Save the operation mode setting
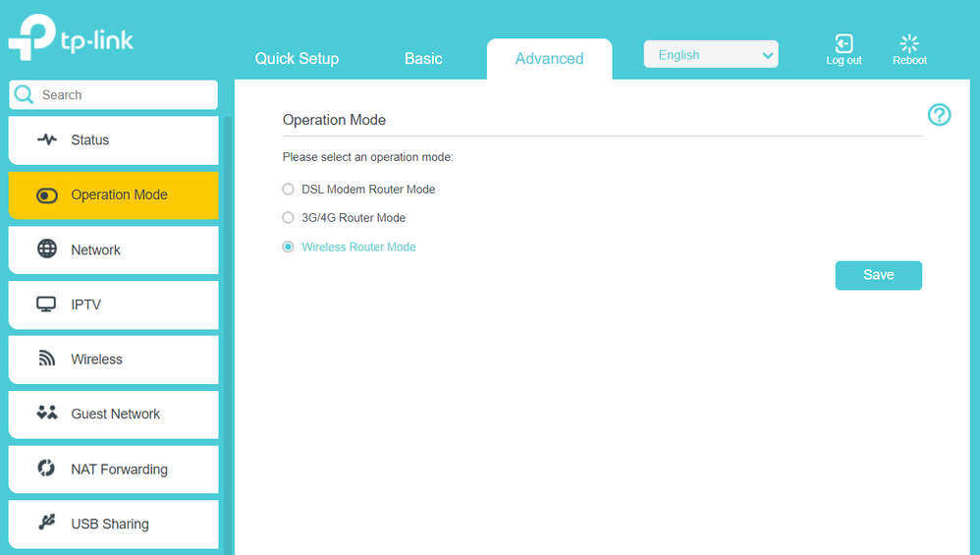Screen dimensions: 980x555 click(x=878, y=275)
